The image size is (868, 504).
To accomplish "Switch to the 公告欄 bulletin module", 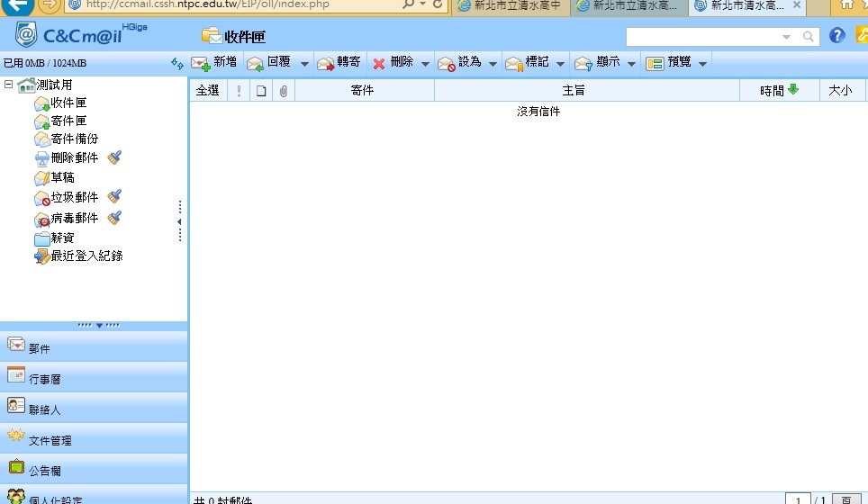I will tap(94, 469).
